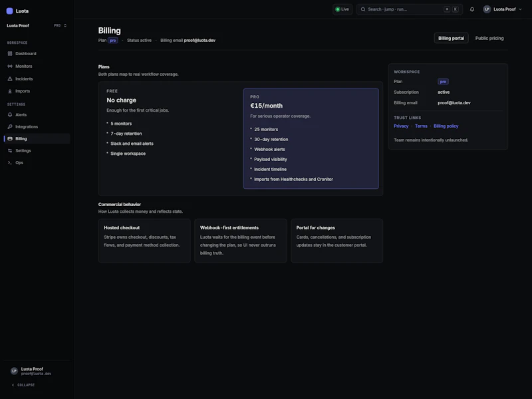Screen dimensions: 532x399
Task: Click the K shortcut key hint
Action: 456,9
